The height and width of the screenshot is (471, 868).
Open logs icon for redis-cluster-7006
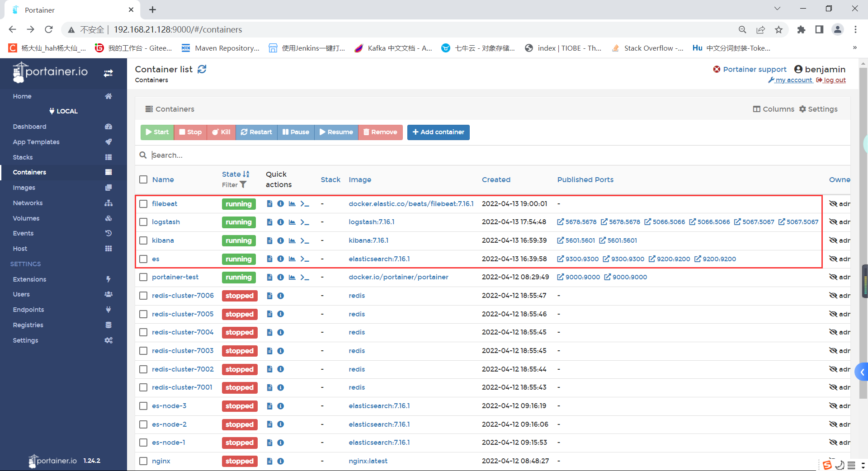point(269,296)
